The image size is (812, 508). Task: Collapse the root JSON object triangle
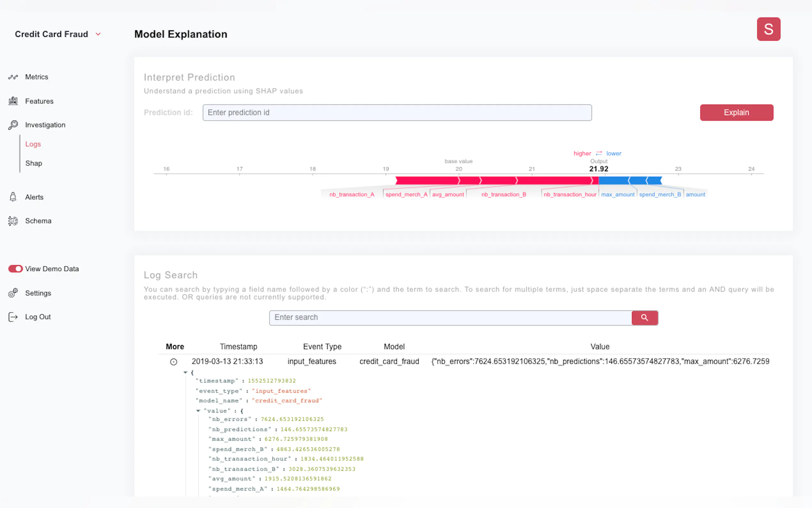(x=185, y=372)
